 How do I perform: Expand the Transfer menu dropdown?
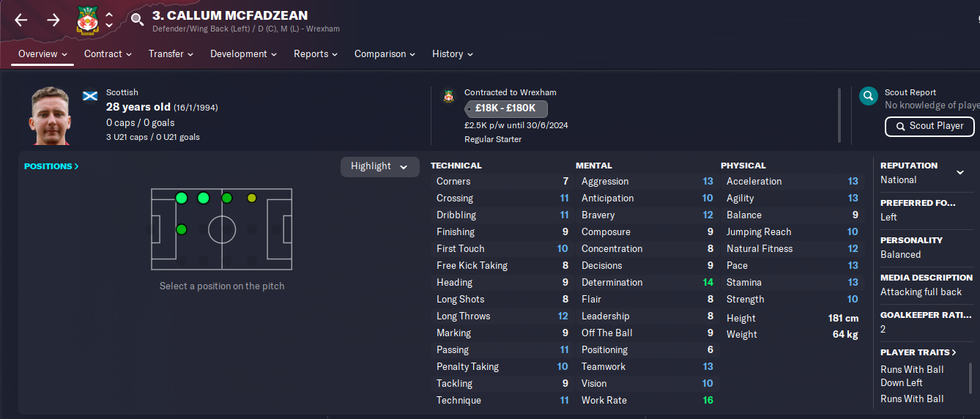coord(171,53)
